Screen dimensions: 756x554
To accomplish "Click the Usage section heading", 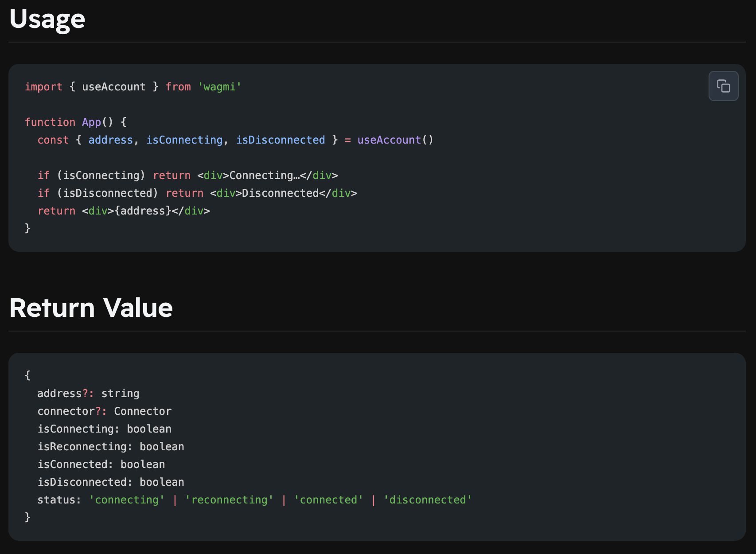I will pyautogui.click(x=47, y=20).
